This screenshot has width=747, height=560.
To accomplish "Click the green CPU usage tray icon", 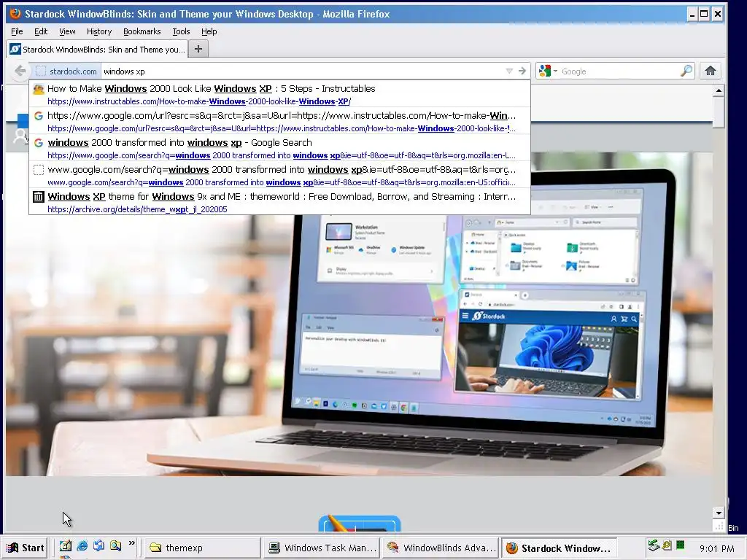I will click(681, 545).
